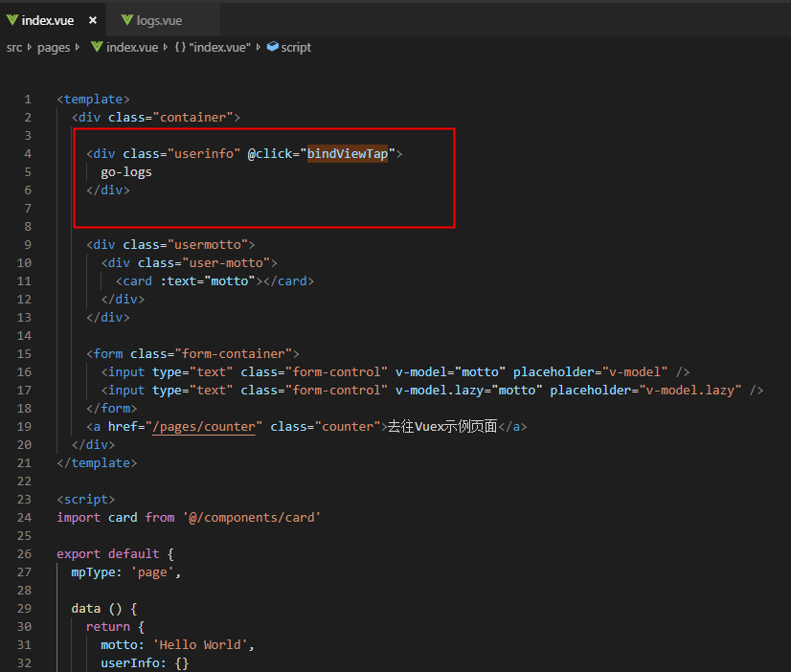Click export default on line 26
Image resolution: width=791 pixels, height=672 pixels.
click(108, 554)
